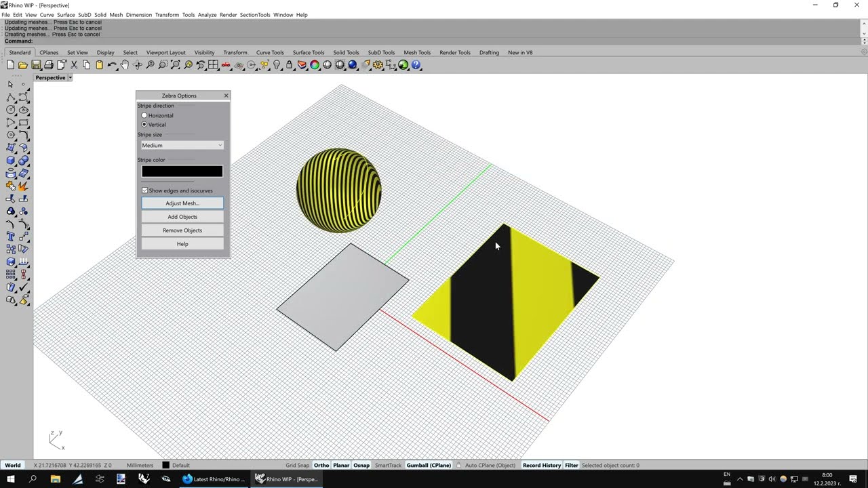This screenshot has height=488, width=868.
Task: Open the New in V8 tab
Action: click(520, 52)
